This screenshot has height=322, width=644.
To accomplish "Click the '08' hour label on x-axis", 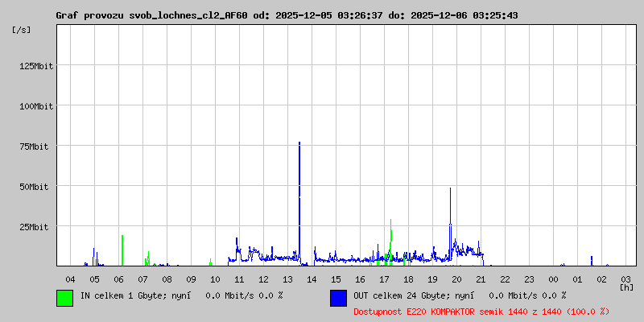I will (x=167, y=279).
